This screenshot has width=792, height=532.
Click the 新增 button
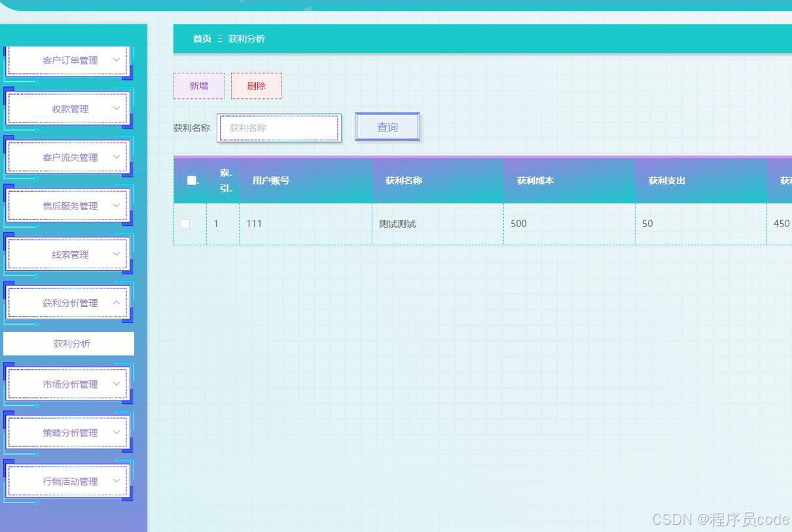[x=199, y=86]
